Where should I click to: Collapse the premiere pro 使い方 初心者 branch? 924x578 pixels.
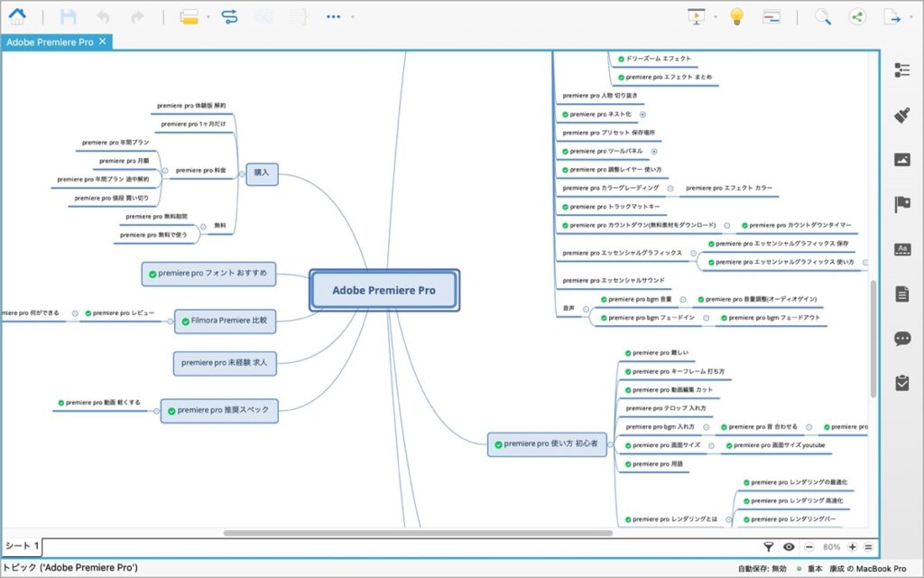tap(611, 444)
